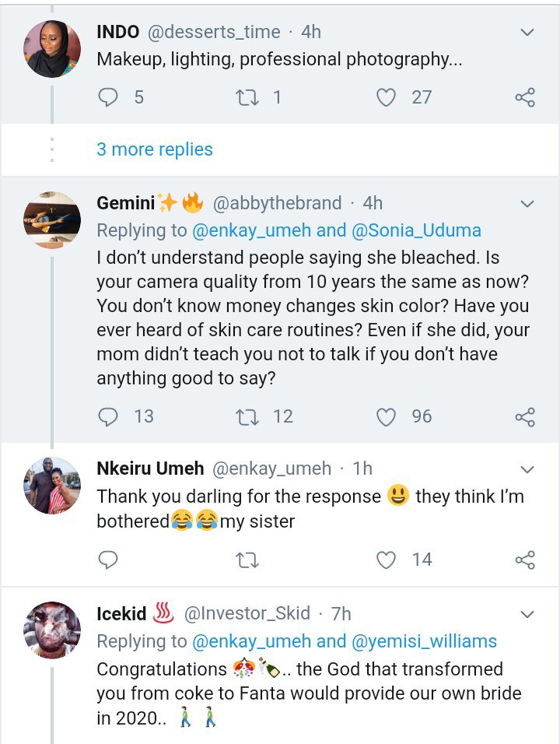
Task: Retweet Gemini's tweet with 12 retweets
Action: pyautogui.click(x=247, y=417)
